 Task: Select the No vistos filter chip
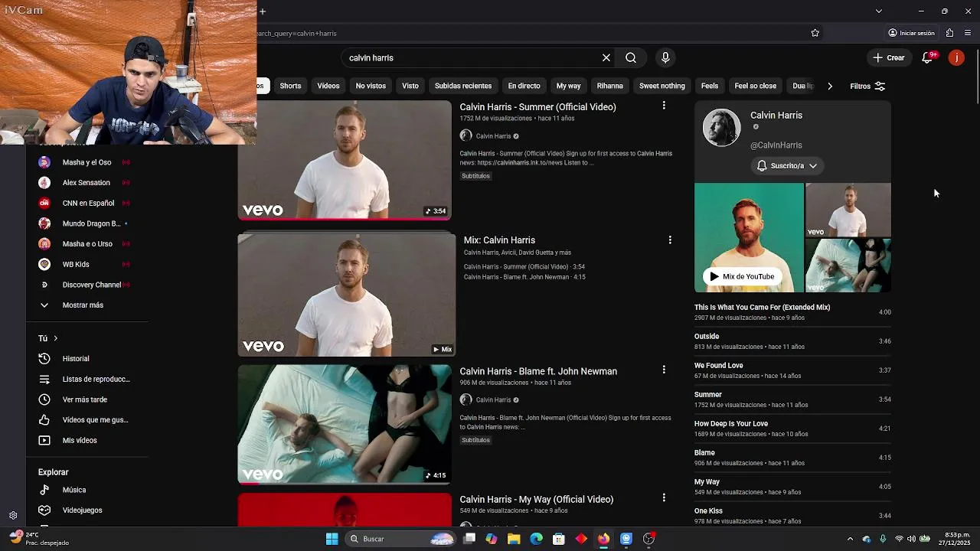pyautogui.click(x=371, y=86)
